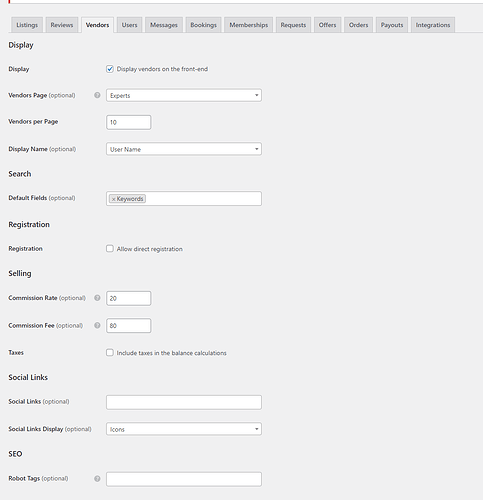Click the 'SEO' section heading

coord(15,454)
